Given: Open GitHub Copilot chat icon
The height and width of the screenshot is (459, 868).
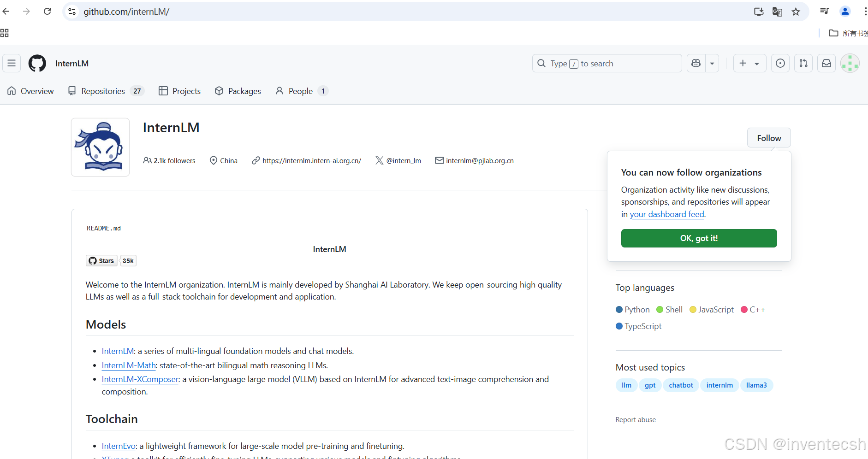Looking at the screenshot, I should coord(696,63).
